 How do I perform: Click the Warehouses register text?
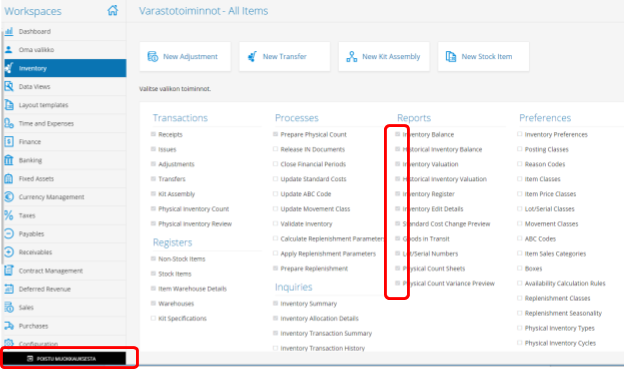point(176,303)
